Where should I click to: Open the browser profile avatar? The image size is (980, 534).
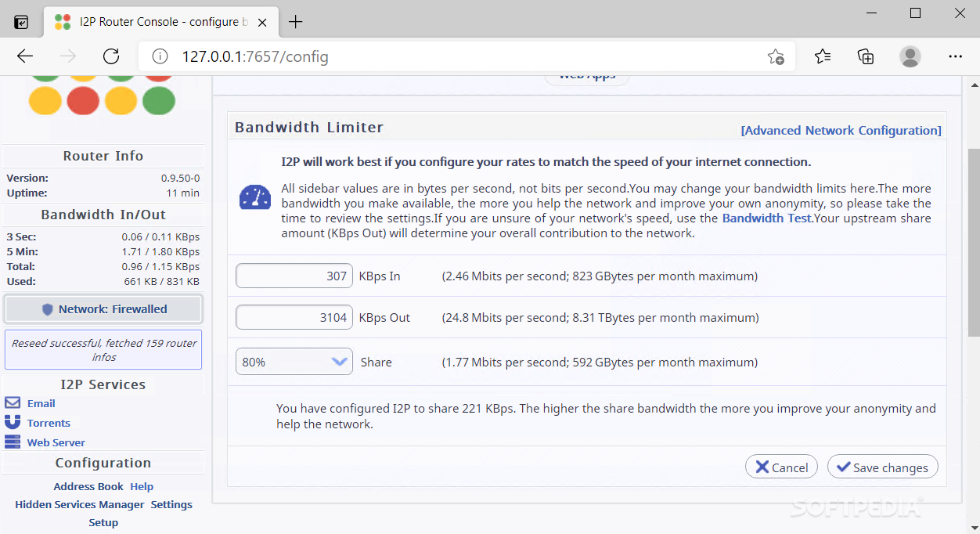[910, 56]
